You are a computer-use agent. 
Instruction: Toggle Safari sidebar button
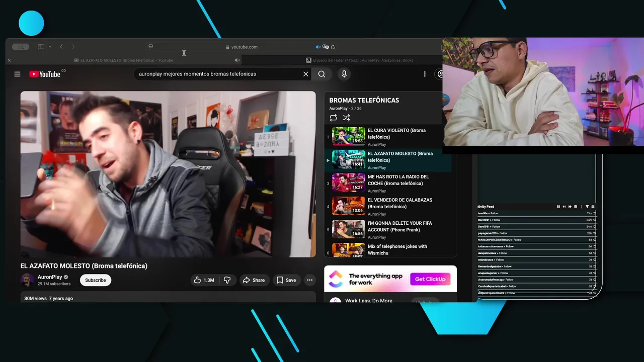[41, 47]
